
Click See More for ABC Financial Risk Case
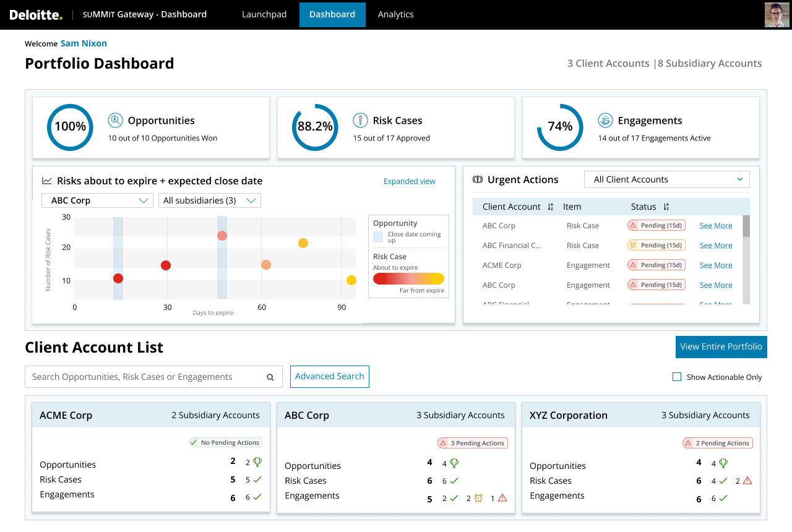point(716,246)
